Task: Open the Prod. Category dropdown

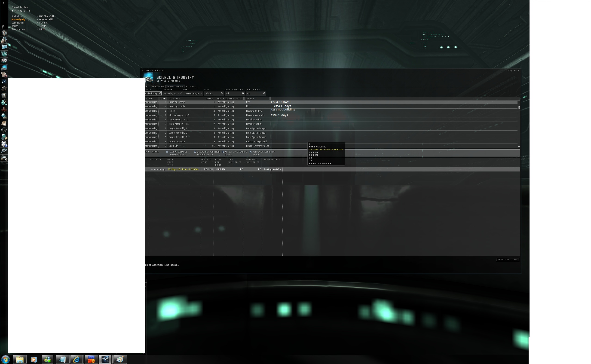Action: (x=235, y=93)
